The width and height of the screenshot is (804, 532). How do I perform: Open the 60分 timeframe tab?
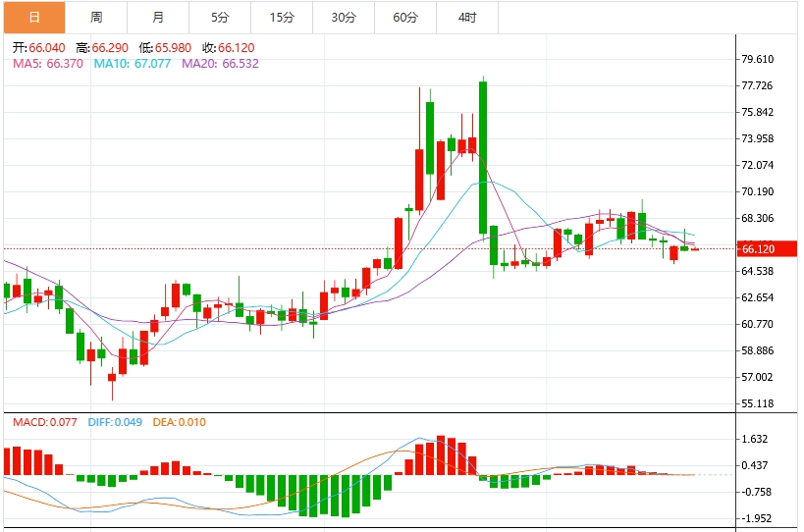click(x=405, y=18)
